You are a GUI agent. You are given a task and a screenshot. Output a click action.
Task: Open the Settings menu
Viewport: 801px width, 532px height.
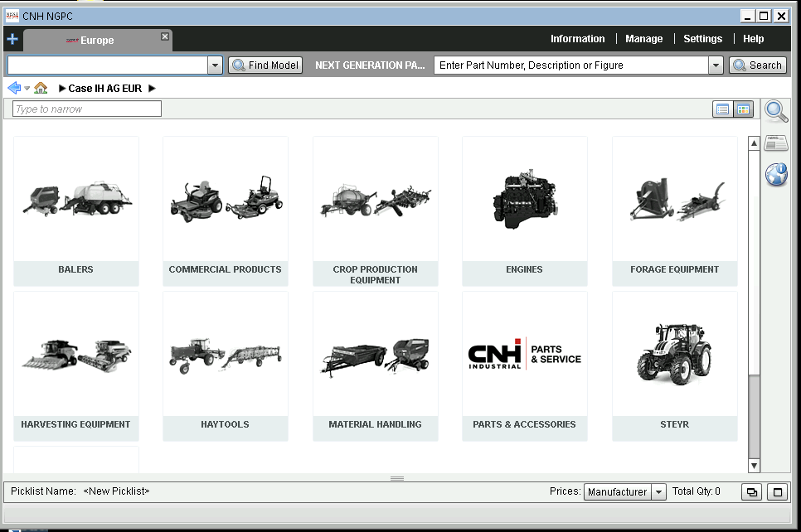point(702,39)
